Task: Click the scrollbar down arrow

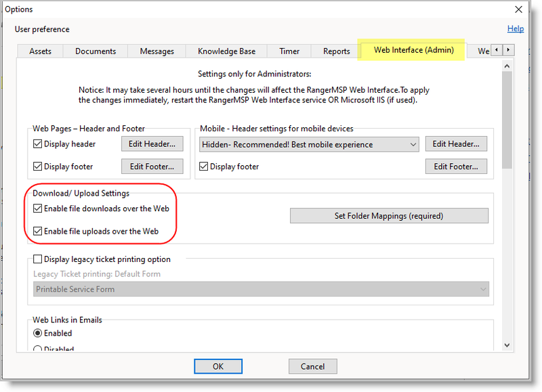Action: [507, 345]
